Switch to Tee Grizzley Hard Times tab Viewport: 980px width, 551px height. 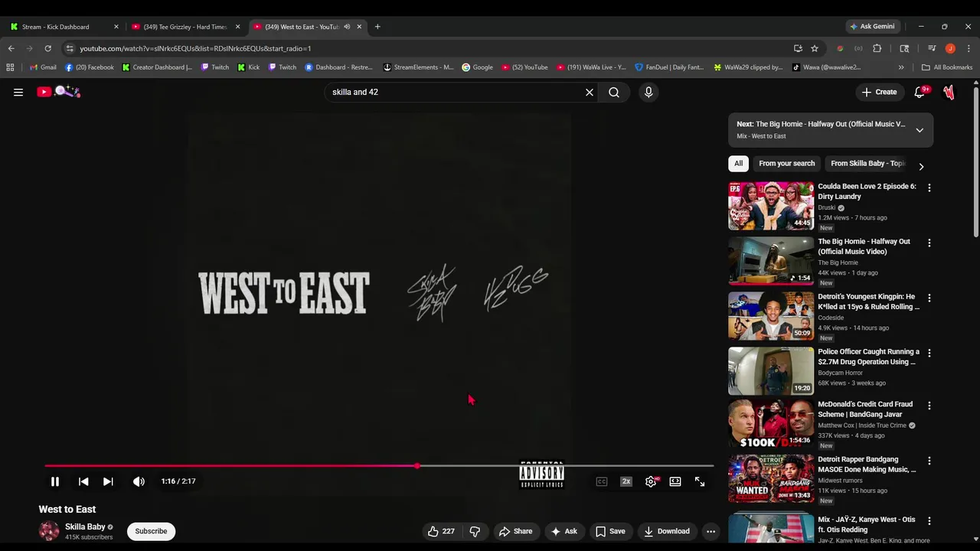coord(185,27)
